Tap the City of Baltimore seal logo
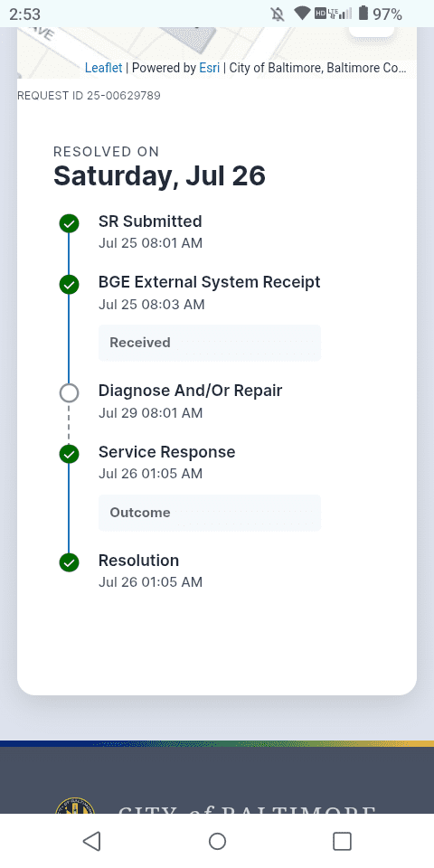This screenshot has width=434, height=868. pyautogui.click(x=75, y=806)
